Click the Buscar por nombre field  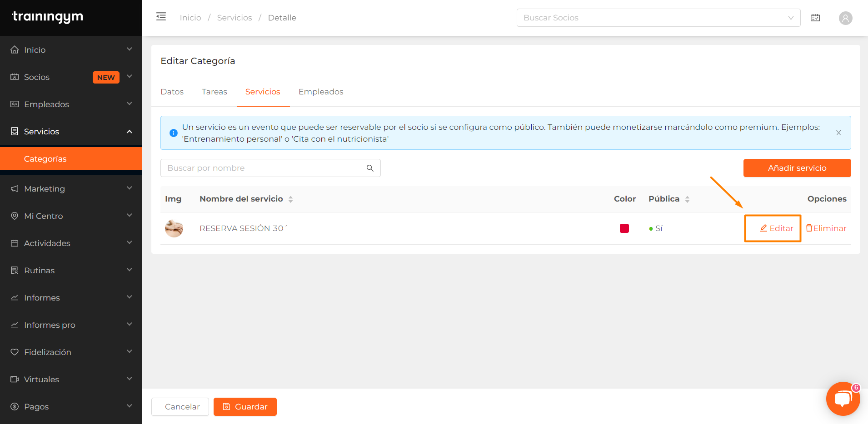pyautogui.click(x=270, y=168)
